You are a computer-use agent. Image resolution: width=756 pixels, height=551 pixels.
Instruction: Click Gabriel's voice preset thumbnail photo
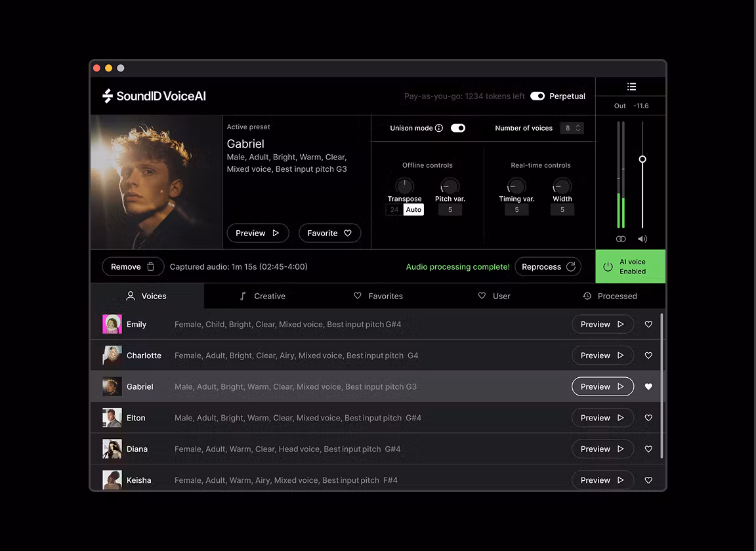coord(156,182)
